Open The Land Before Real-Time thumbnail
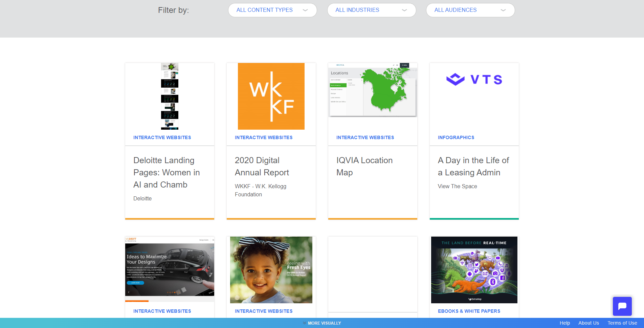This screenshot has height=328, width=644. 474,270
